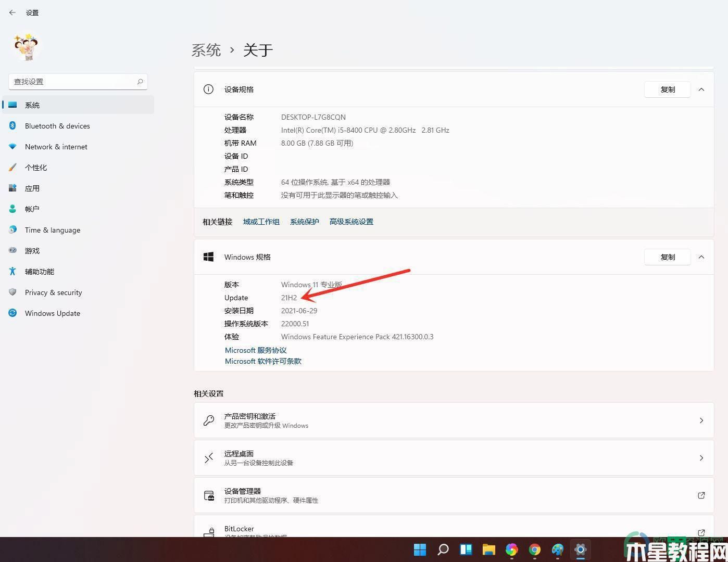
Task: Open Microsoft 软件许可条款 link
Action: pyautogui.click(x=263, y=361)
